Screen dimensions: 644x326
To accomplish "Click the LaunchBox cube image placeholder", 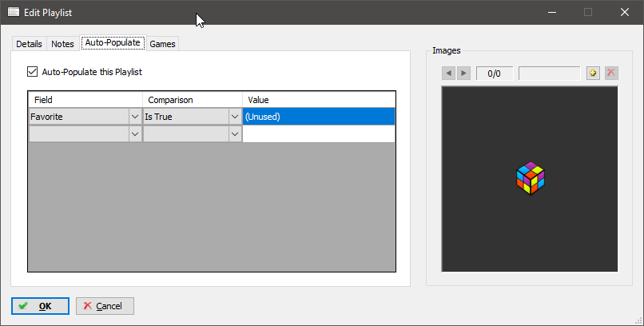I will point(531,178).
